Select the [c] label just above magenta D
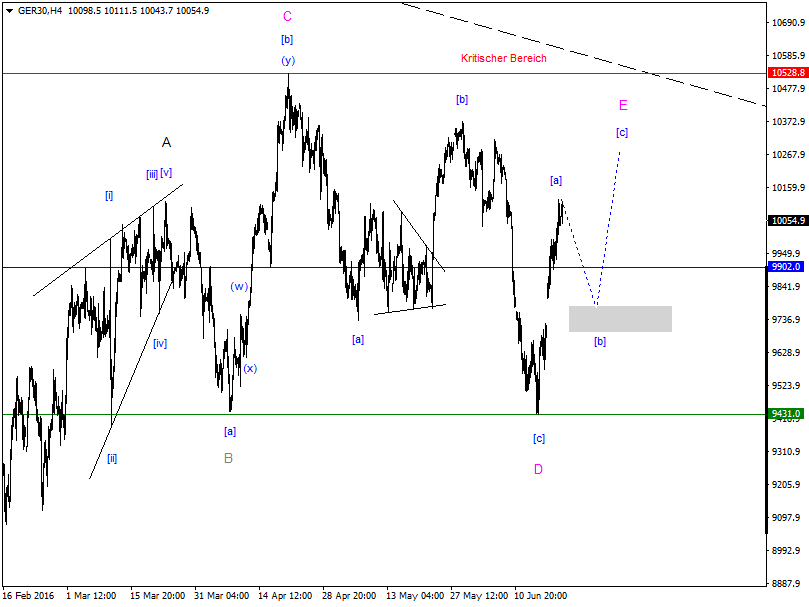The height and width of the screenshot is (607, 809). point(539,439)
